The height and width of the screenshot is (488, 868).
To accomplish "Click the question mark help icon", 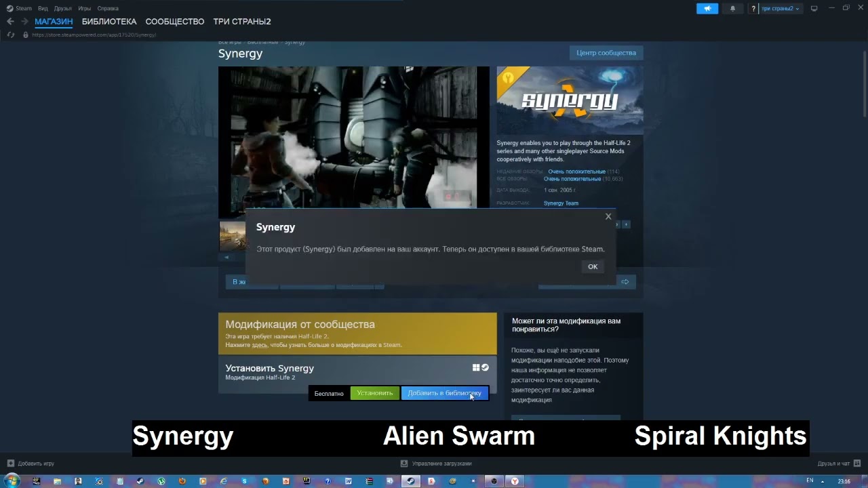I will [x=753, y=9].
